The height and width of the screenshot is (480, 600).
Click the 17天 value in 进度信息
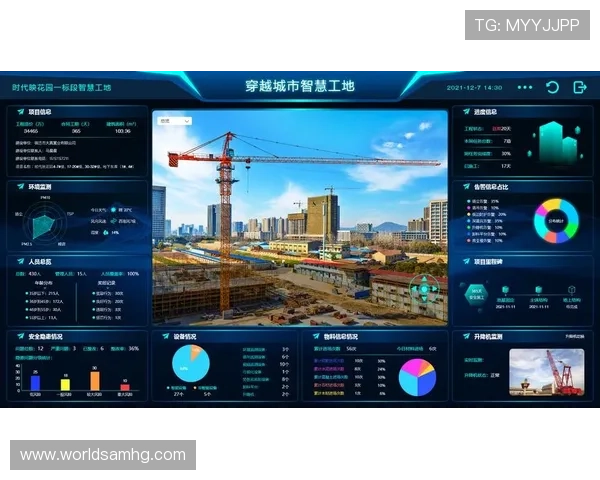pos(506,166)
